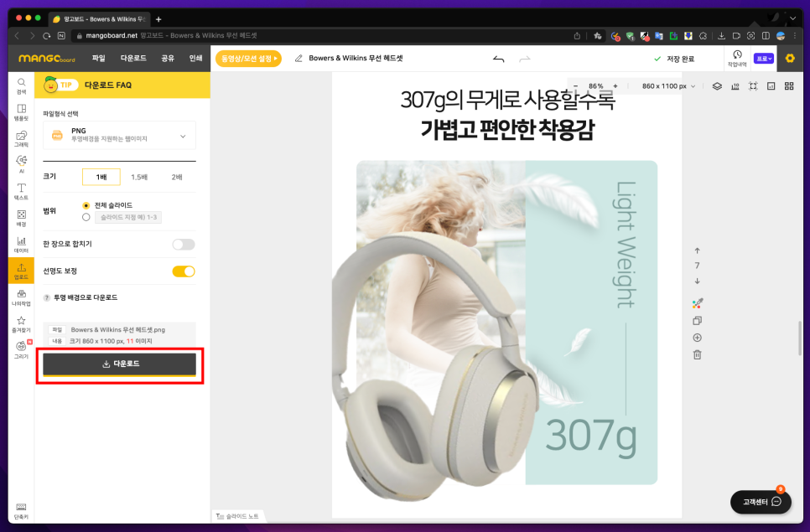Select 2배 size option
The height and width of the screenshot is (532, 810).
(x=177, y=177)
